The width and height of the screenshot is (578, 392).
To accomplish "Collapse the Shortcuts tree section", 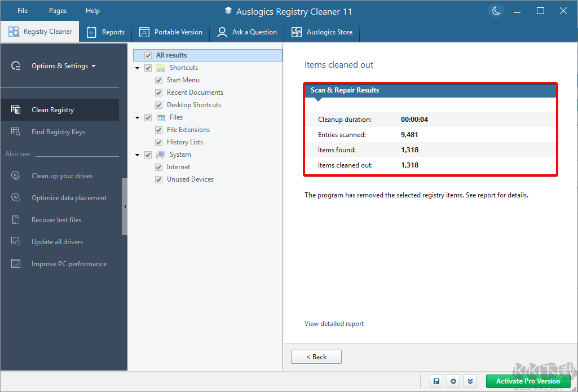I will click(x=137, y=67).
